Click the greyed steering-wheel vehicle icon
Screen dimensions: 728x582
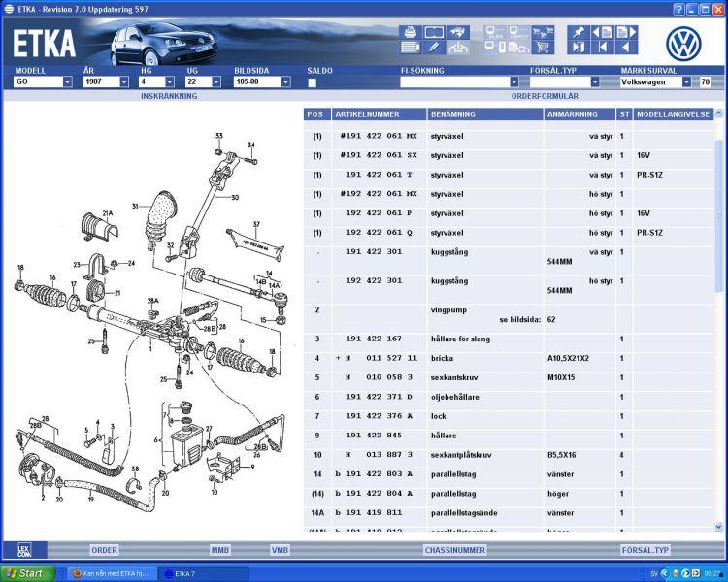pyautogui.click(x=457, y=48)
